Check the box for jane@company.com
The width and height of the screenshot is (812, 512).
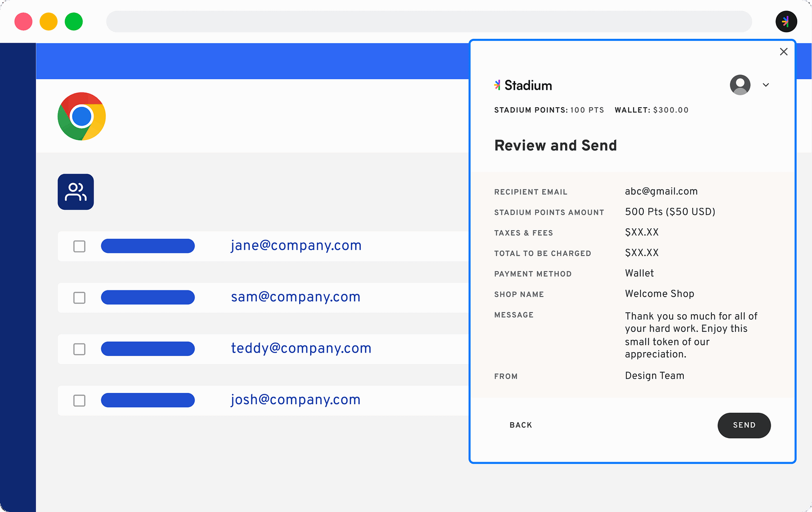point(79,246)
